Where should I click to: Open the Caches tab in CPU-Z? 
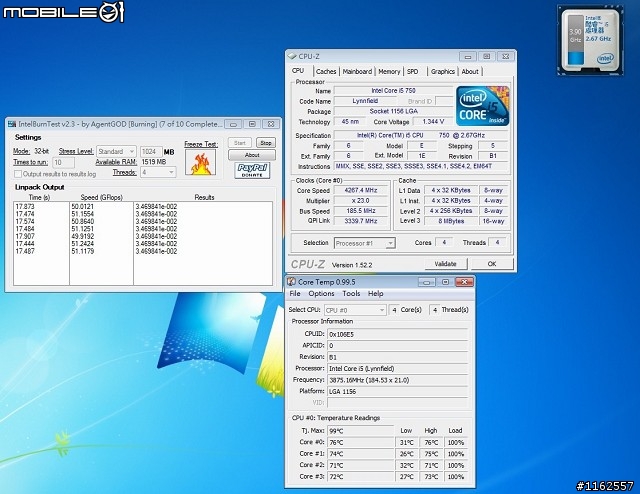(326, 71)
